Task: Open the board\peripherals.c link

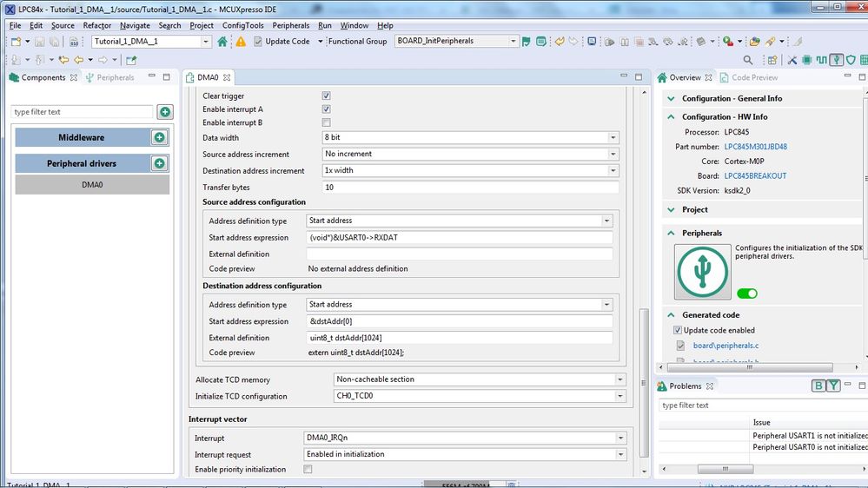Action: (x=726, y=346)
